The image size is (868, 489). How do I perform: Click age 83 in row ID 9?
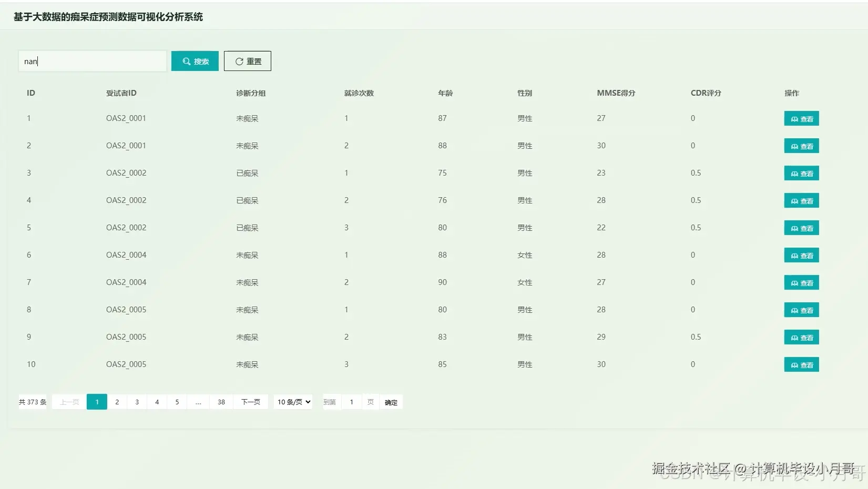click(443, 337)
